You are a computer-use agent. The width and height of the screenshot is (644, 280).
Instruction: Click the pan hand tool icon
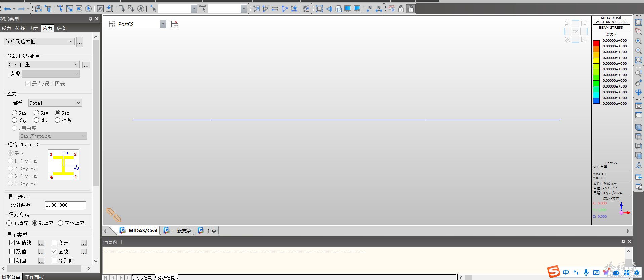click(x=639, y=83)
